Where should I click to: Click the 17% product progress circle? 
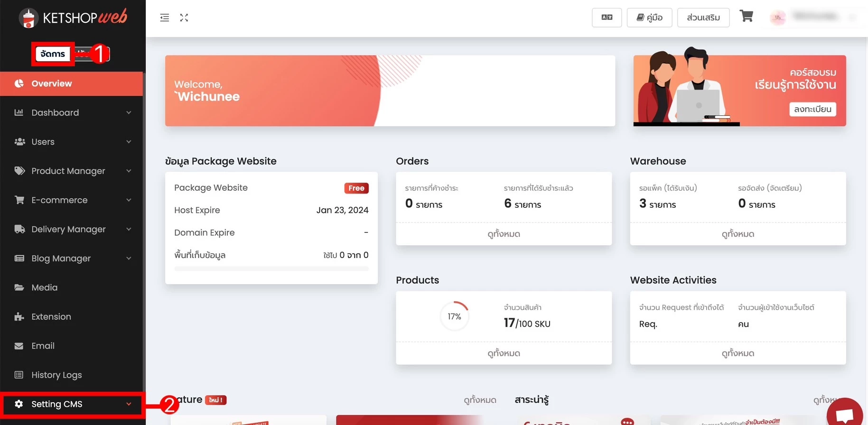click(x=454, y=316)
